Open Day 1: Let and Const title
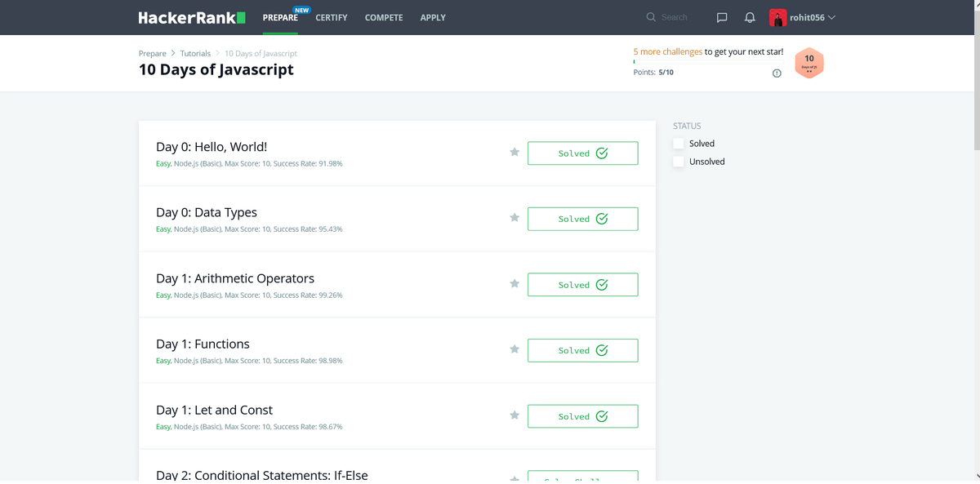 [x=215, y=410]
